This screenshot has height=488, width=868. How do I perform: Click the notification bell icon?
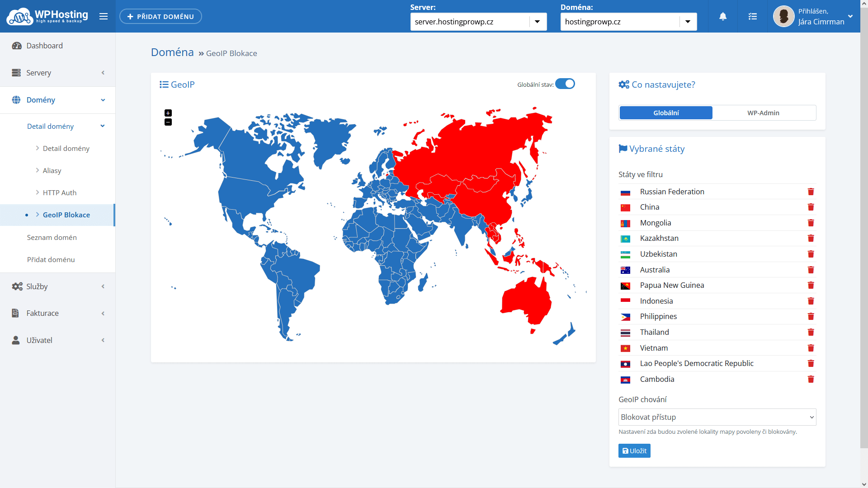(723, 17)
